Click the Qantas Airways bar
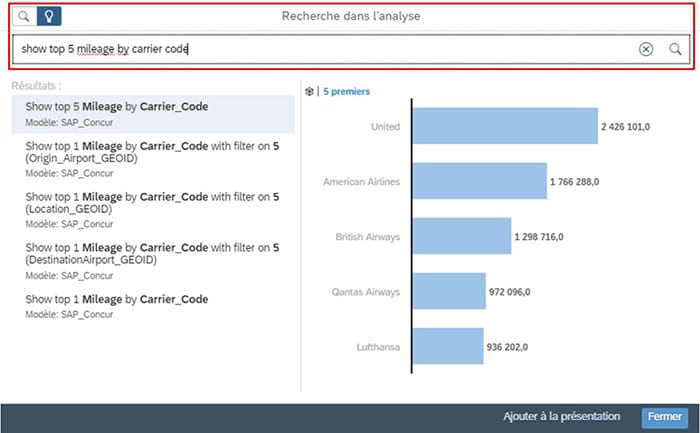This screenshot has height=433, width=700. (x=449, y=291)
